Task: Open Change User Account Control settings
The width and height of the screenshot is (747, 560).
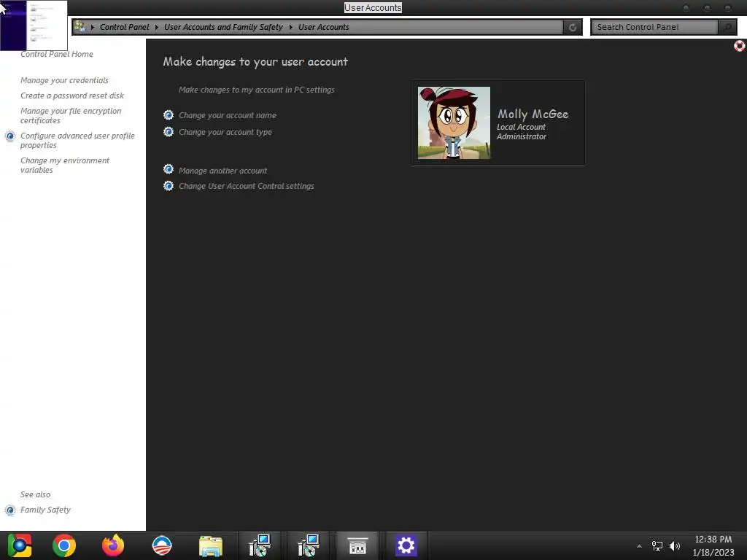Action: pos(247,186)
